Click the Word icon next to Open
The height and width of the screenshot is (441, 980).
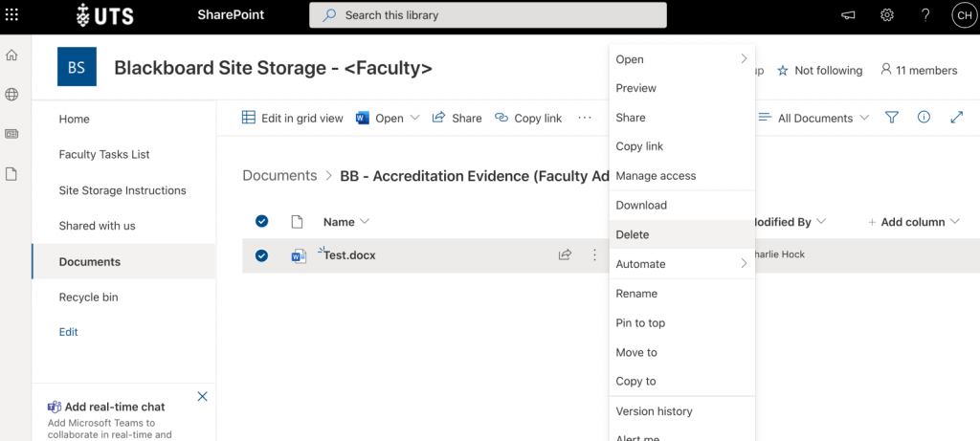363,118
